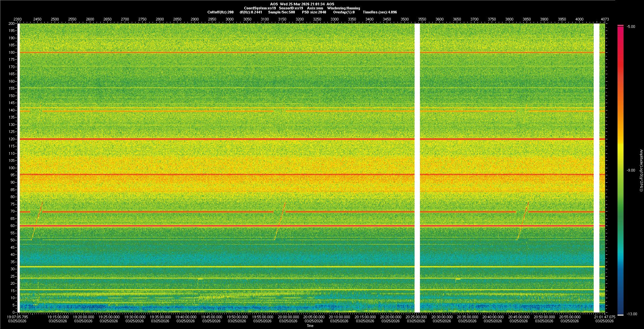The width and height of the screenshot is (644, 329).
Task: Click the 200 Hz label at the axis top
Action: pyautogui.click(x=12, y=23)
